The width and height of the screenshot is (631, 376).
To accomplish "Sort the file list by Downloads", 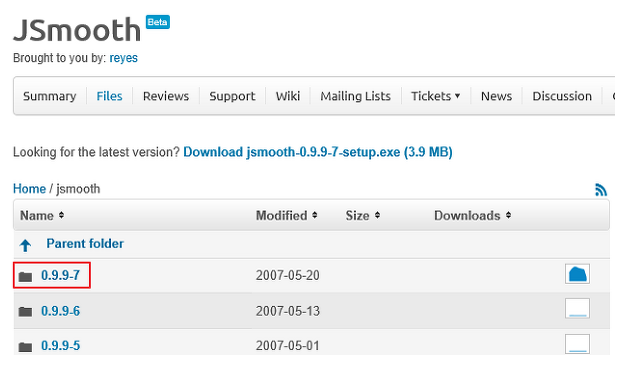I will (472, 215).
